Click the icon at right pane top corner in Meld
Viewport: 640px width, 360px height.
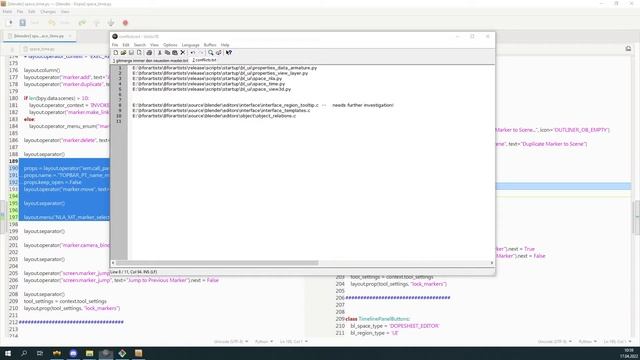pos(628,49)
